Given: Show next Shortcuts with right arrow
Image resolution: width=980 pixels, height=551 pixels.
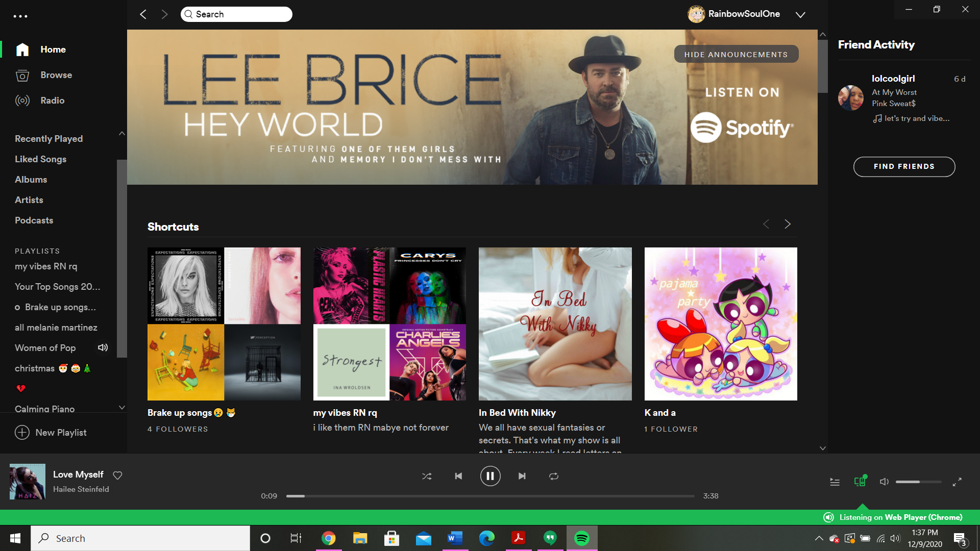Looking at the screenshot, I should click(788, 224).
